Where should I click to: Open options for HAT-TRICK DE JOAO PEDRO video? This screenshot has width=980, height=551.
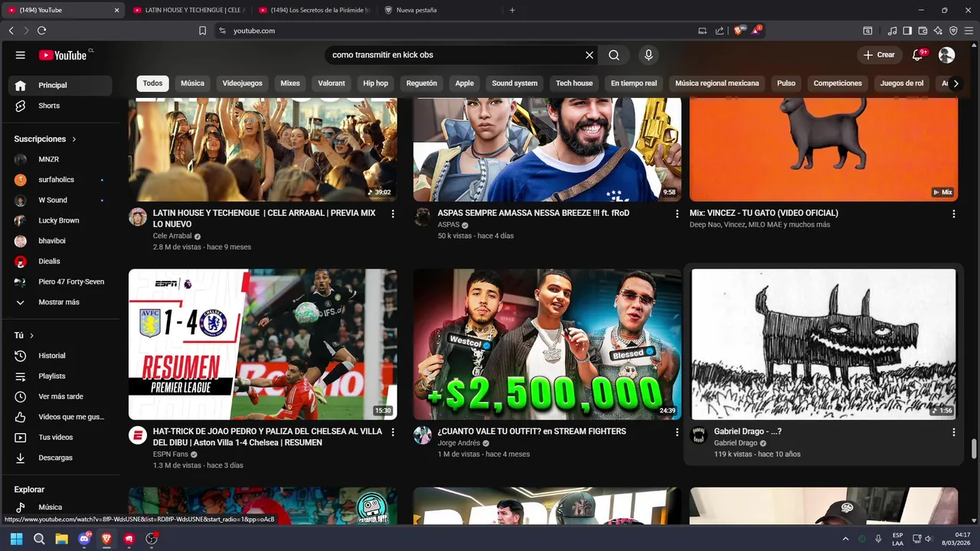[x=393, y=432]
